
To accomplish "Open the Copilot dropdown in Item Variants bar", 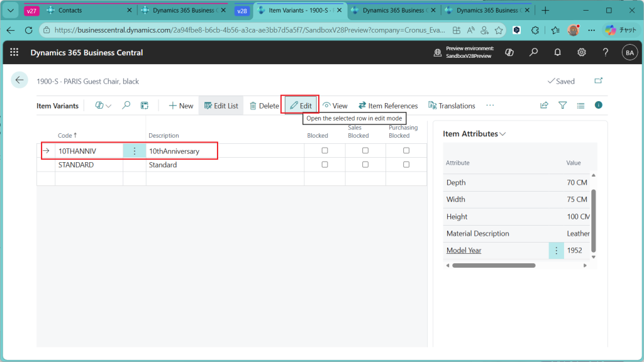I will [x=103, y=106].
